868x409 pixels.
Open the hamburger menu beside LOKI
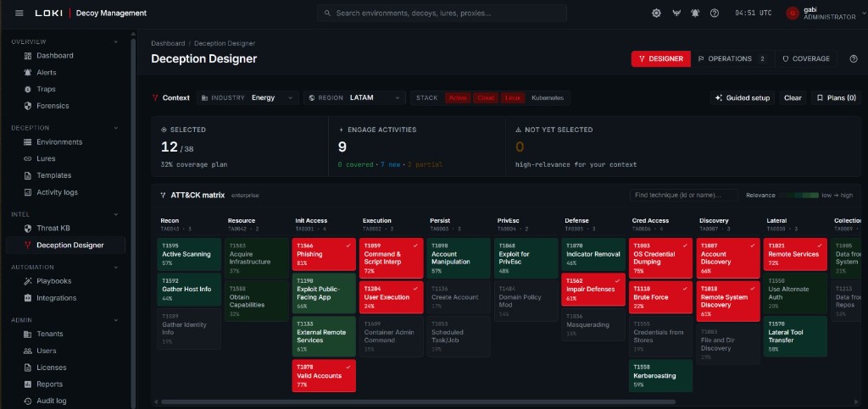pos(19,13)
